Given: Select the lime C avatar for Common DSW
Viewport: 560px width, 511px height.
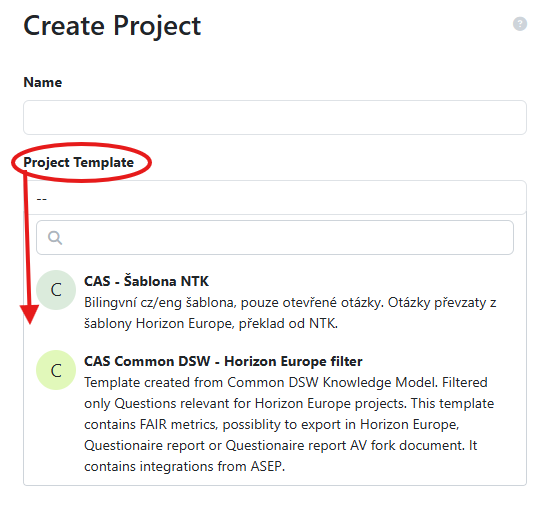Looking at the screenshot, I should 56,370.
